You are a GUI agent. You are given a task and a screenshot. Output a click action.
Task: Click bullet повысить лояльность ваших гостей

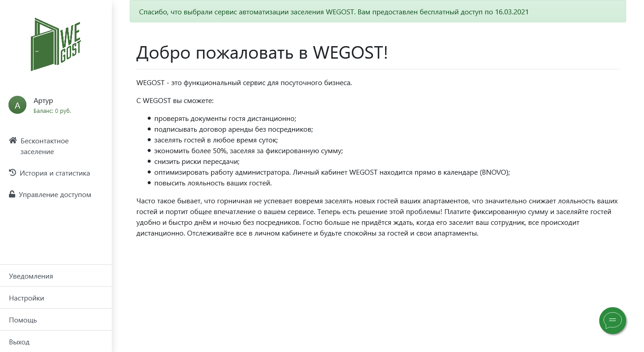[213, 183]
